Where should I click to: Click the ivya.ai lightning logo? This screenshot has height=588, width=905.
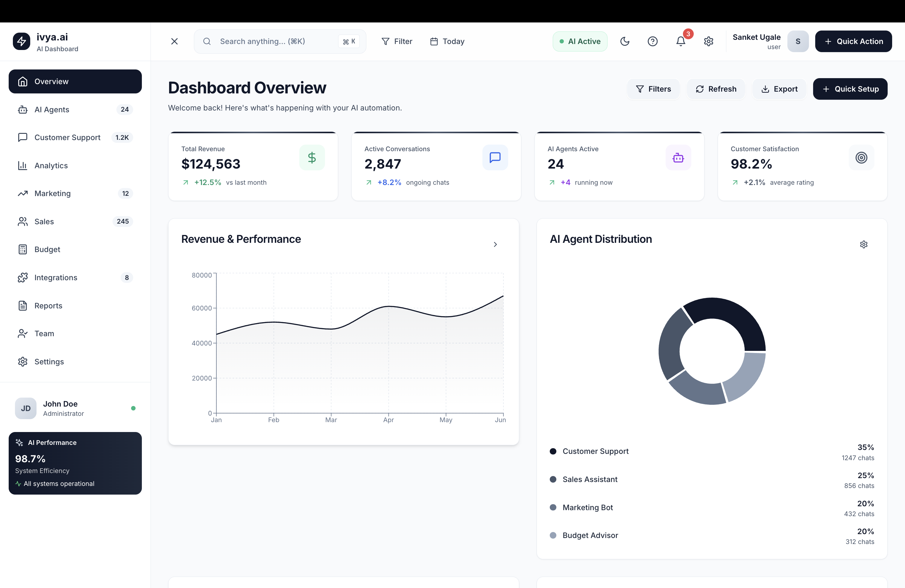click(22, 41)
